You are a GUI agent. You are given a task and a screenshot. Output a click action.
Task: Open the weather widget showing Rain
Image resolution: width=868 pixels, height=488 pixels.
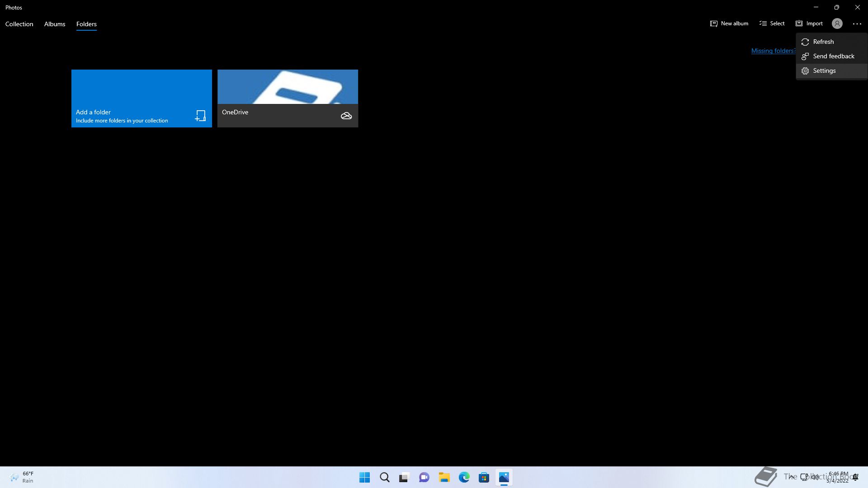[x=22, y=477]
